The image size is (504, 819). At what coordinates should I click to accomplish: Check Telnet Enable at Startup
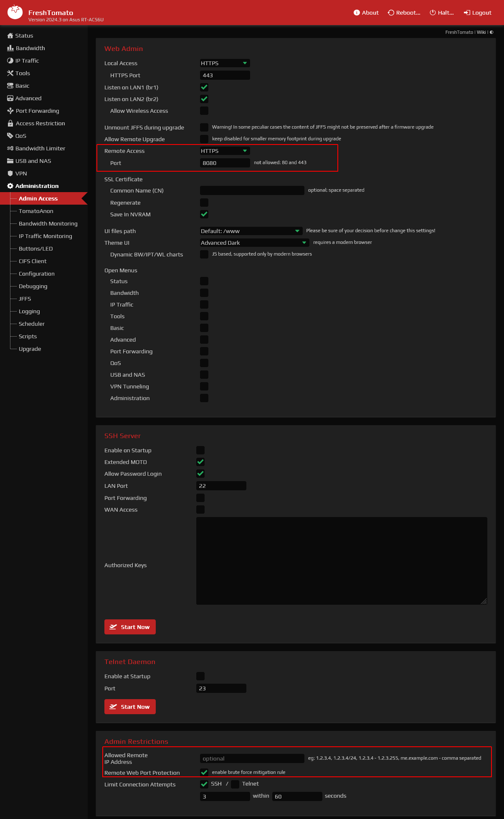click(200, 676)
